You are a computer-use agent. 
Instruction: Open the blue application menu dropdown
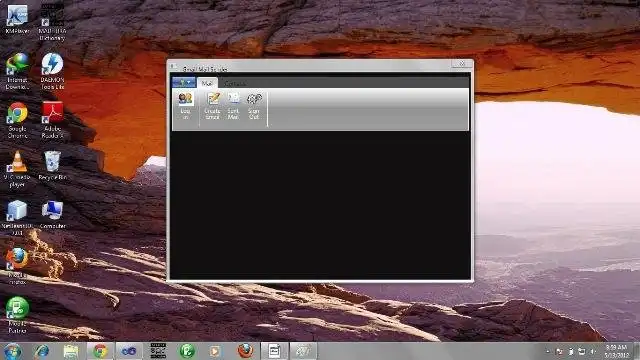[184, 82]
